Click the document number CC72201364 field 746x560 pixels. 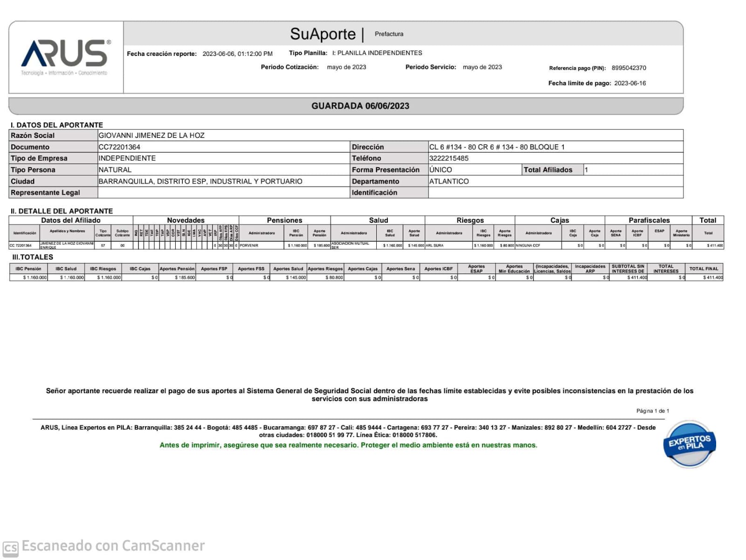click(119, 147)
